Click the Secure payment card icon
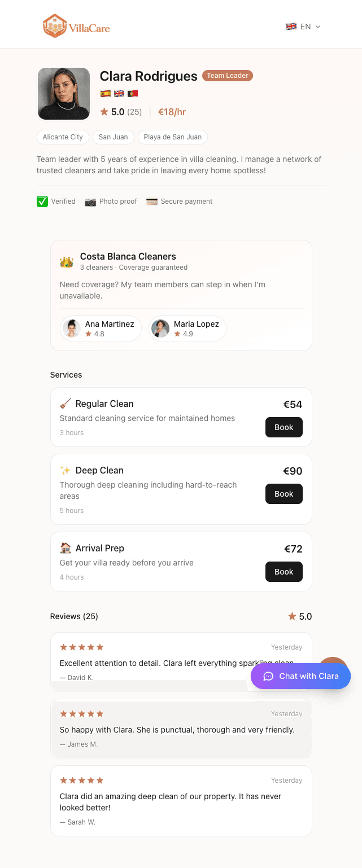 tap(152, 201)
